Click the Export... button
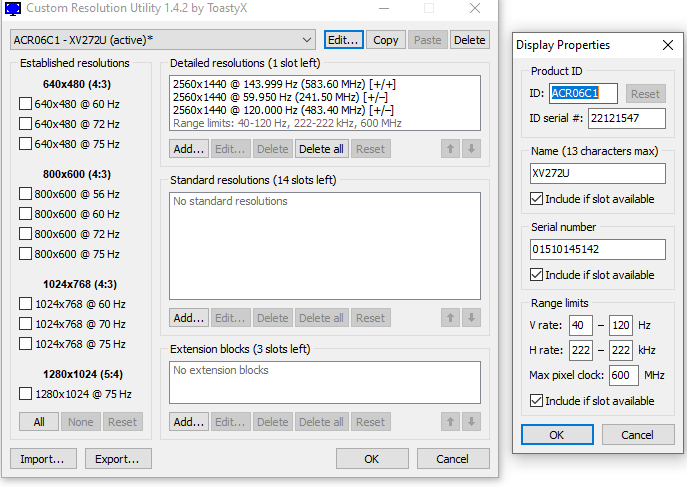The height and width of the screenshot is (487, 687). click(118, 459)
